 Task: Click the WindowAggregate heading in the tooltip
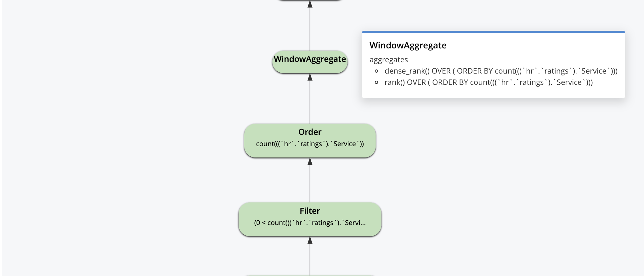(x=408, y=45)
